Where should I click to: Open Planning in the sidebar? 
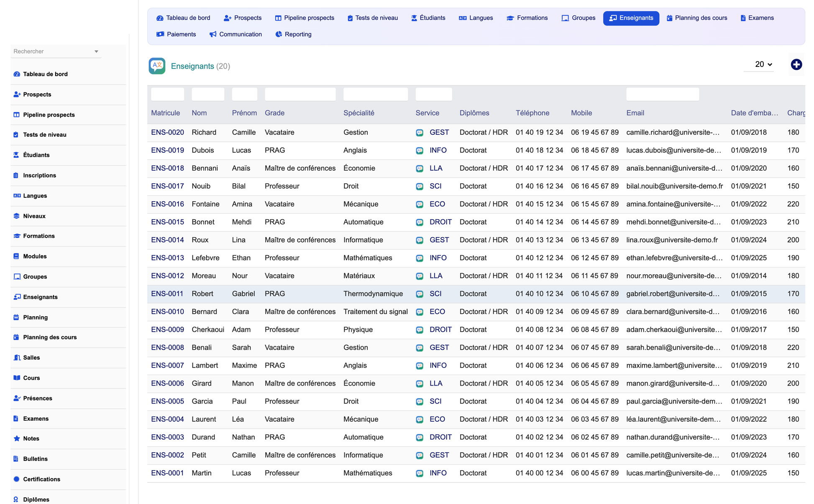(x=68, y=317)
